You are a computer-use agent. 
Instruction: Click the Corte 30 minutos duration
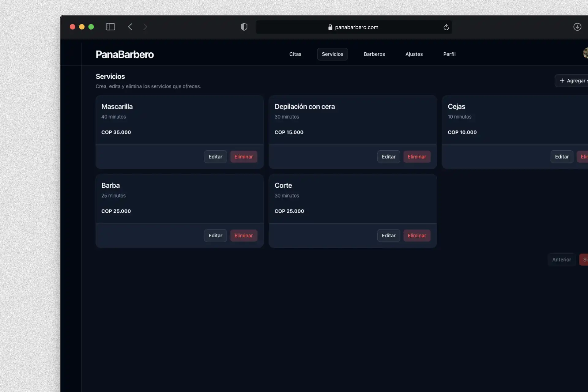point(287,196)
